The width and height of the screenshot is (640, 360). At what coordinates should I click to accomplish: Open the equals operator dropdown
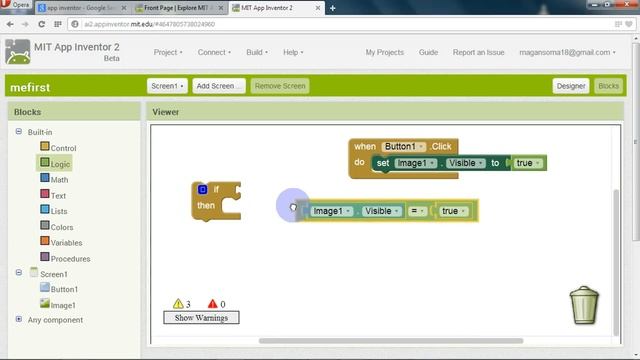click(x=417, y=211)
